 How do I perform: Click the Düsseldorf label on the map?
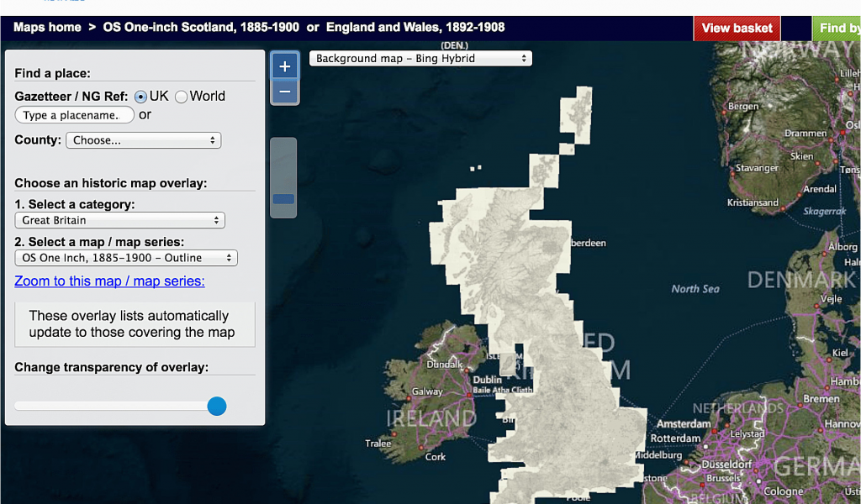click(726, 465)
